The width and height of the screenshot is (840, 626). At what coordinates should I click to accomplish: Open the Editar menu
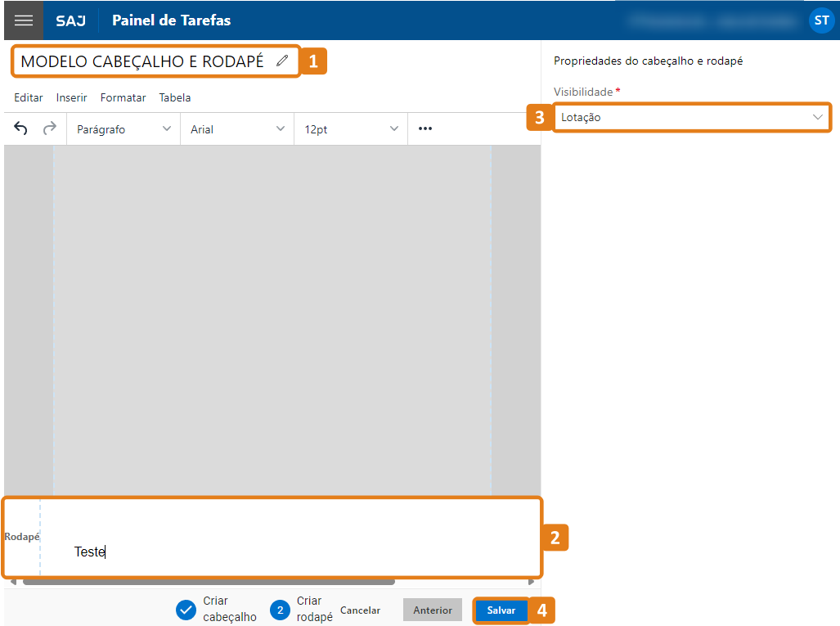click(29, 97)
